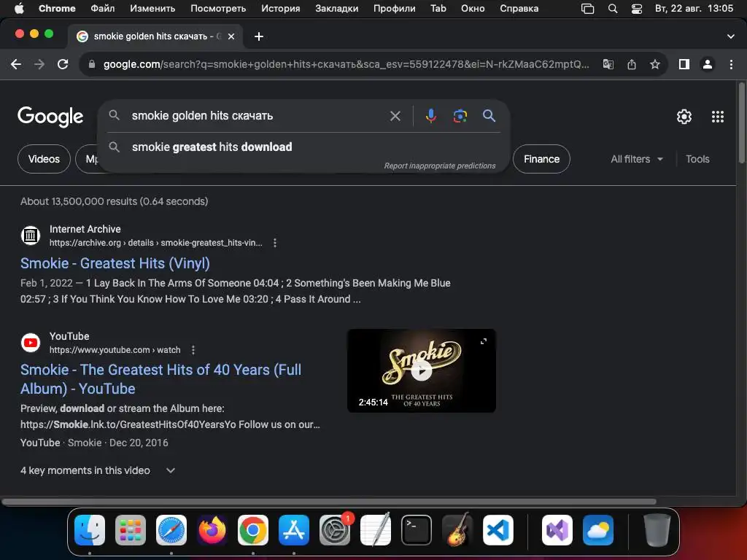The height and width of the screenshot is (560, 747).
Task: Open the search Tools button
Action: point(697,159)
